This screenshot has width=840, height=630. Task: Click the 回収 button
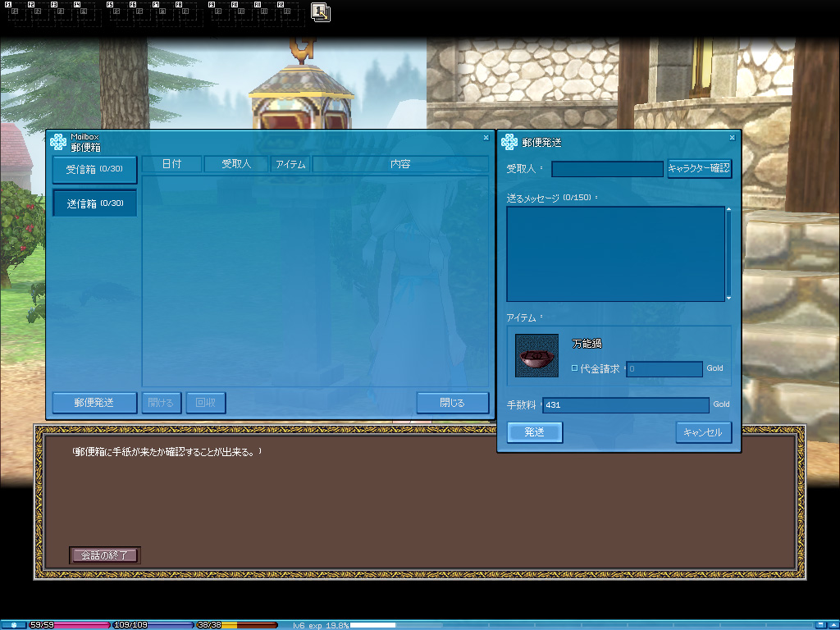[206, 402]
